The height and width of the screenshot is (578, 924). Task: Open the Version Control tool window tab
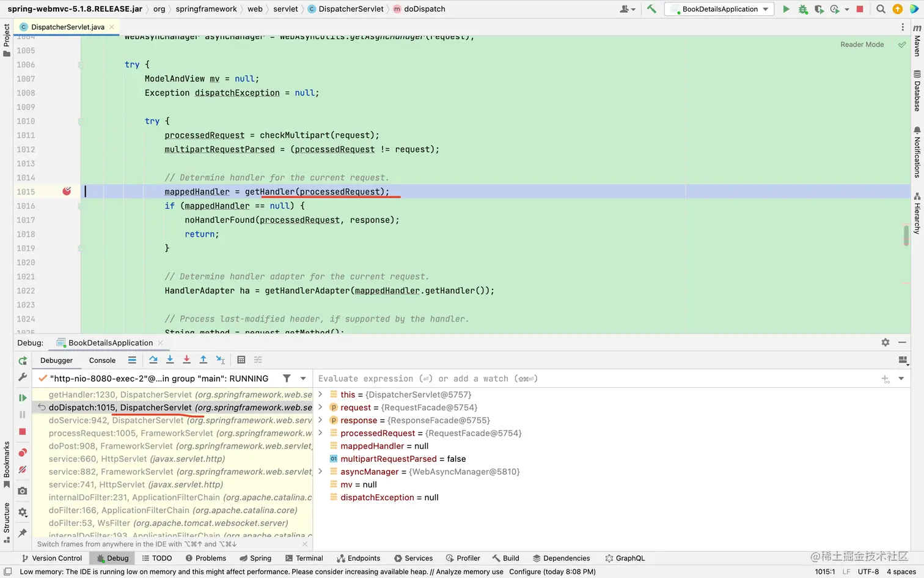52,558
